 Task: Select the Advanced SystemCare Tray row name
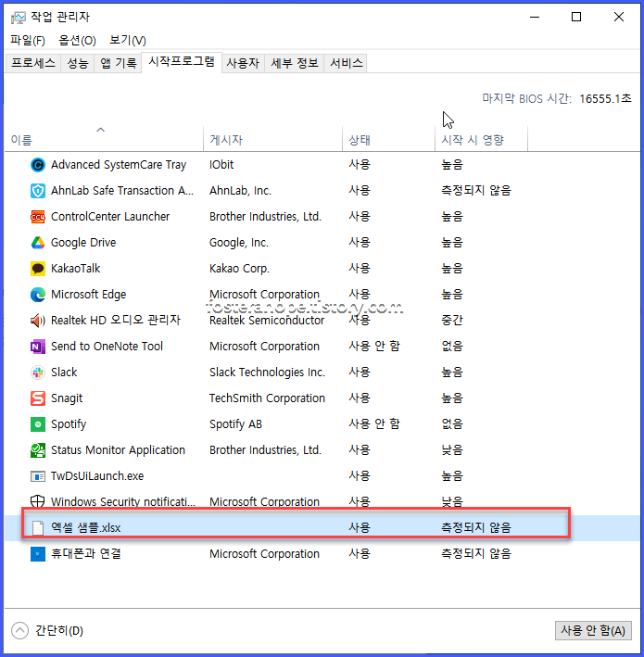point(119,165)
